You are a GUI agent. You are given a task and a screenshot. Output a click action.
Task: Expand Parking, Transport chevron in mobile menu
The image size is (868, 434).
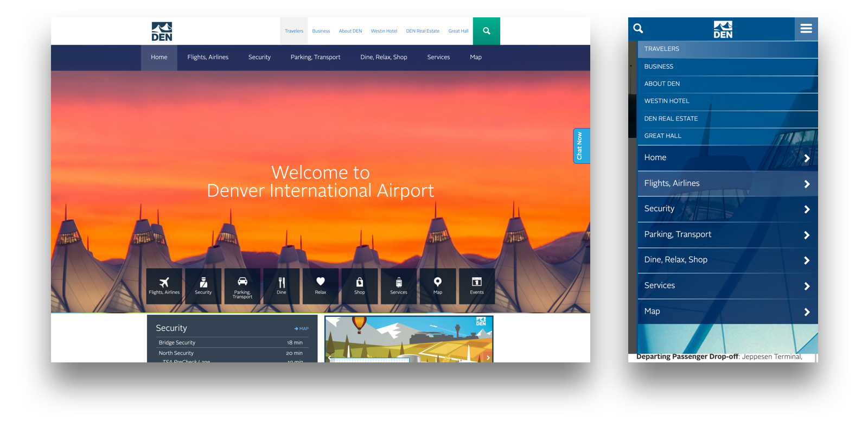807,235
